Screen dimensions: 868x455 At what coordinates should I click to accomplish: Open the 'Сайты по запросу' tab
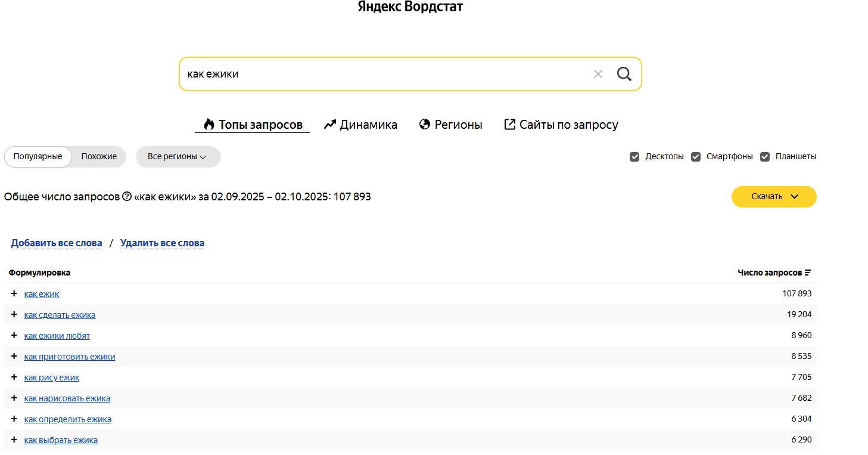[x=561, y=125]
